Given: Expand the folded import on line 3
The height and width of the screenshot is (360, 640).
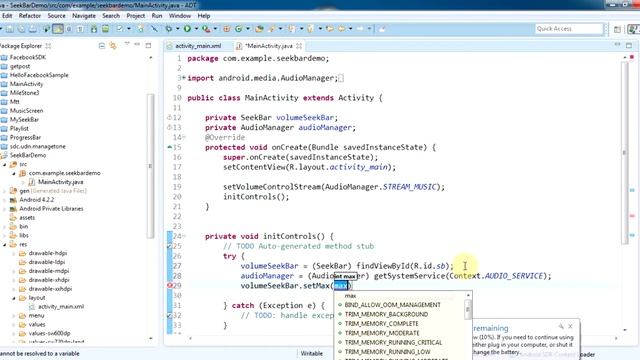Looking at the screenshot, I should (184, 78).
